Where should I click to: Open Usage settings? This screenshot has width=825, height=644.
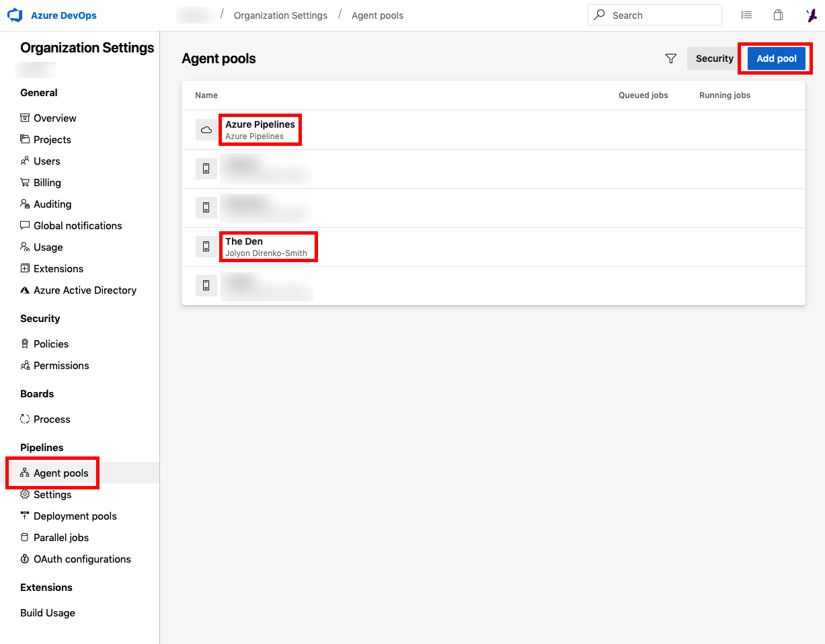[48, 247]
